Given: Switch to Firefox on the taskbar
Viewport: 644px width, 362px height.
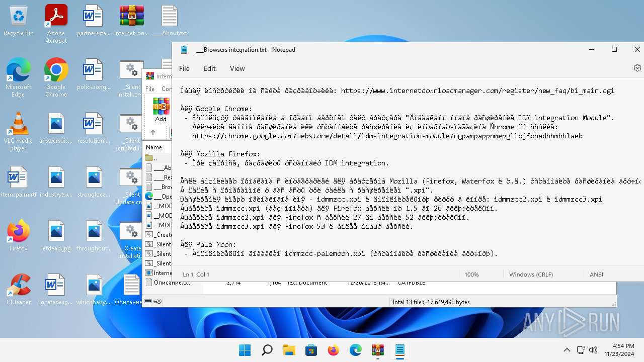Looking at the screenshot, I should click(333, 350).
